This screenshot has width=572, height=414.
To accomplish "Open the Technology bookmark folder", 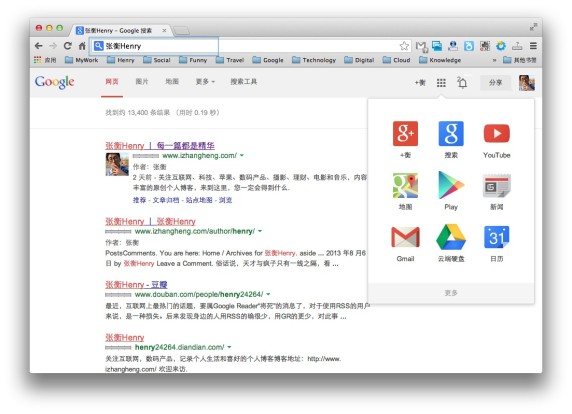I will [314, 60].
